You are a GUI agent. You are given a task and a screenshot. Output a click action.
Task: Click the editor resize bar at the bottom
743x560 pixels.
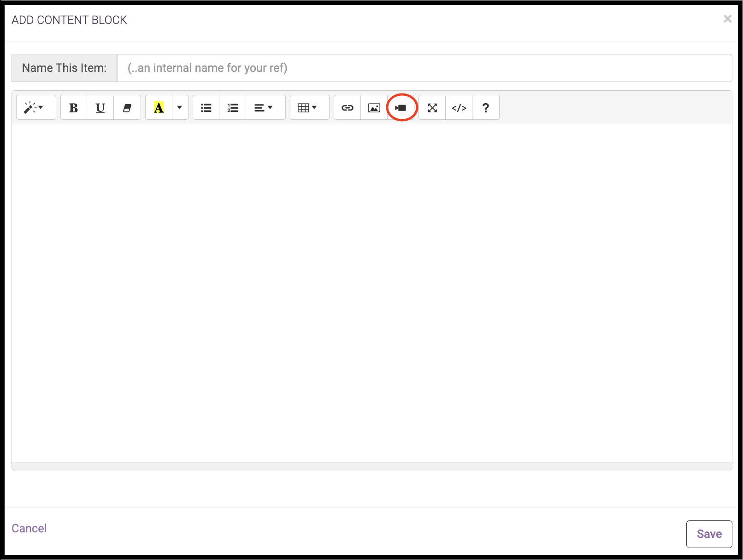(372, 466)
